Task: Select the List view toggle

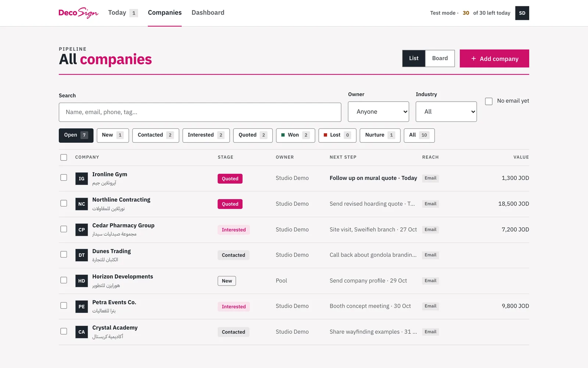Action: tap(414, 58)
